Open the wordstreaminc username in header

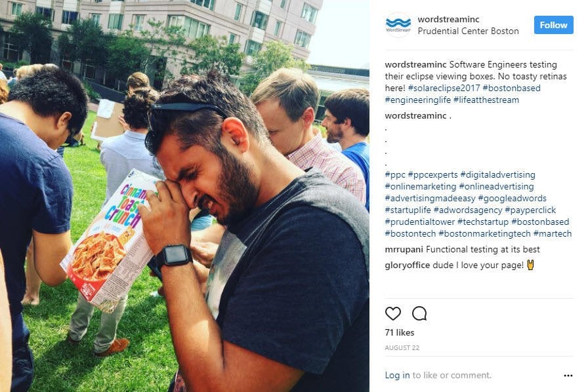448,19
